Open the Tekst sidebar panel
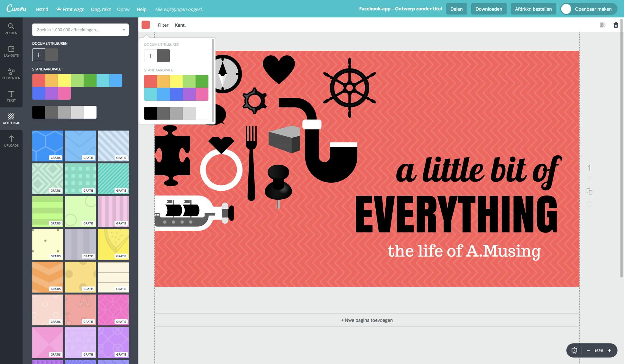This screenshot has height=364, width=624. (11, 96)
